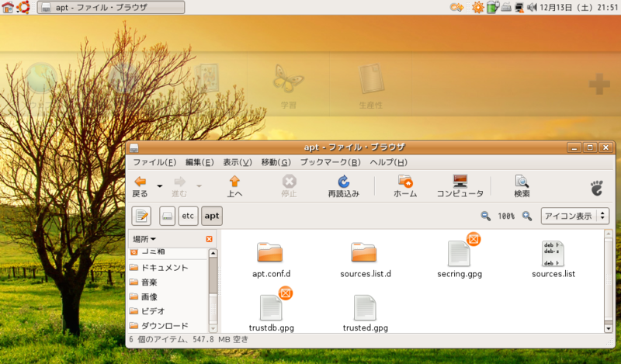This screenshot has height=364, width=621.
Task: Select the sources.list.d folder icon
Action: (363, 252)
